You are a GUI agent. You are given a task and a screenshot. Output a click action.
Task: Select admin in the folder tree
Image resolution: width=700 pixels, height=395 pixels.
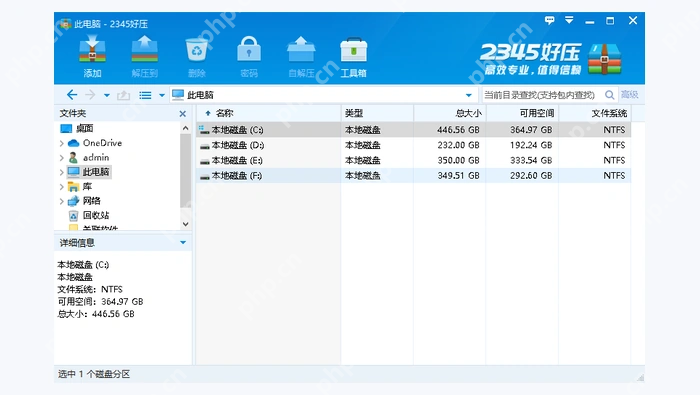click(x=96, y=158)
